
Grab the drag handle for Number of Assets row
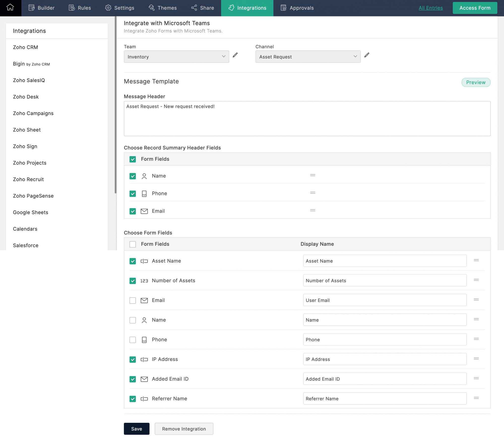pyautogui.click(x=476, y=280)
